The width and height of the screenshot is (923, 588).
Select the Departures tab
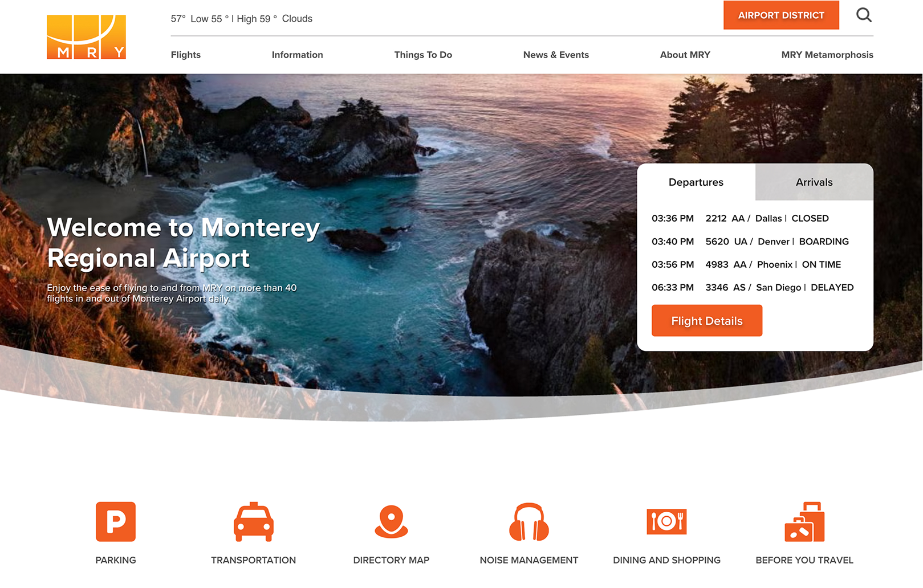pos(696,182)
